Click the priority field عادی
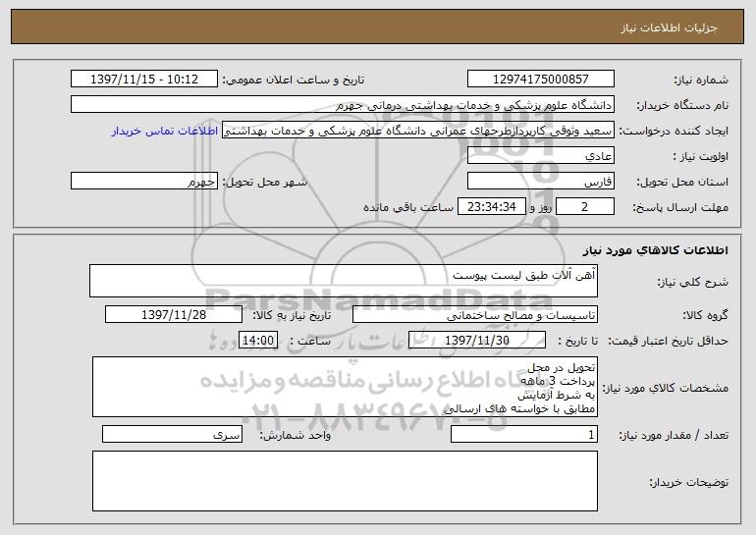 [x=540, y=156]
